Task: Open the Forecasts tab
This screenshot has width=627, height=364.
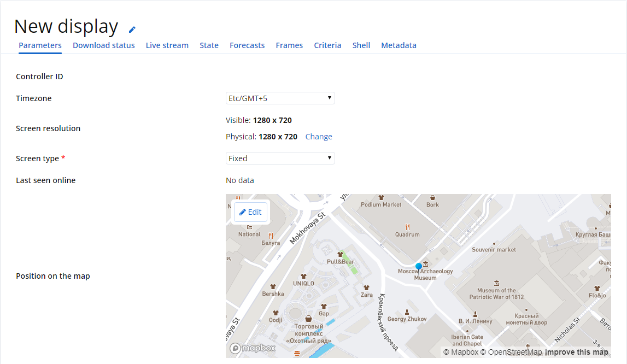Action: point(247,45)
